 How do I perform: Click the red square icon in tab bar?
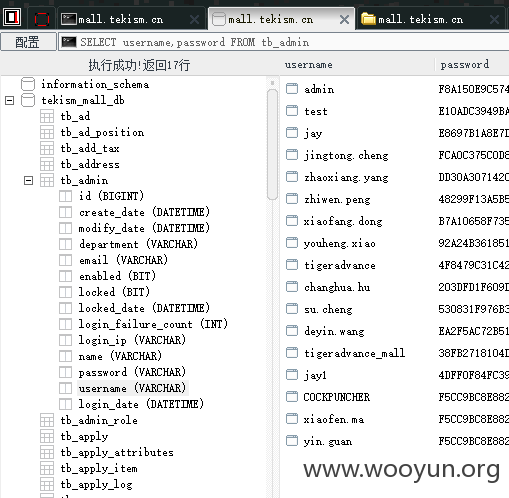click(x=42, y=19)
